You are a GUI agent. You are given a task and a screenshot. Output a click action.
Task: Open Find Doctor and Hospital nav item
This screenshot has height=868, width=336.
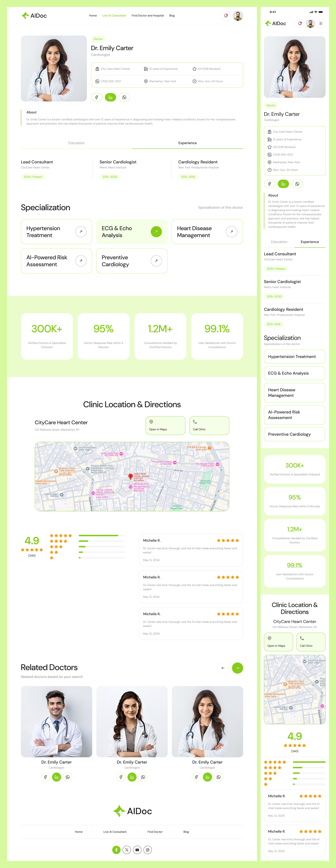click(x=147, y=16)
